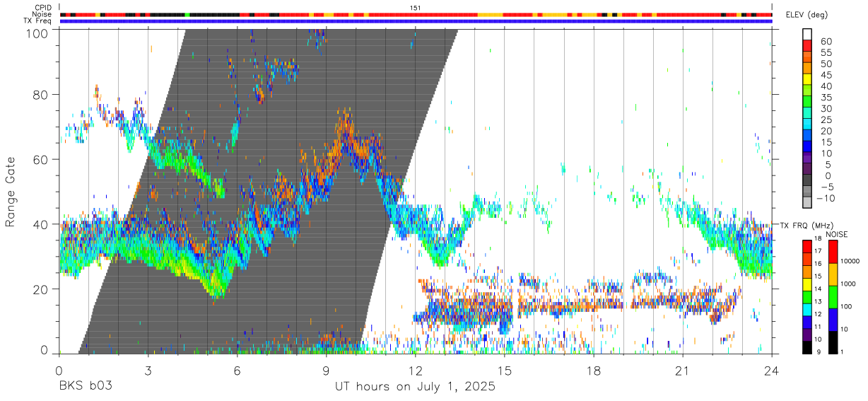This screenshot has height=401, width=868.
Task: Click the 60 label on the ELEV color bar
Action: 825,42
